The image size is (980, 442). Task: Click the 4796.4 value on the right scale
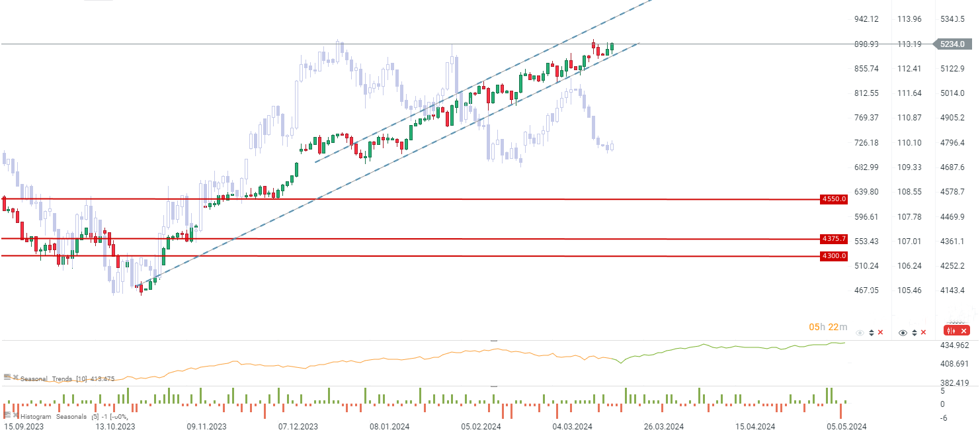tap(953, 143)
